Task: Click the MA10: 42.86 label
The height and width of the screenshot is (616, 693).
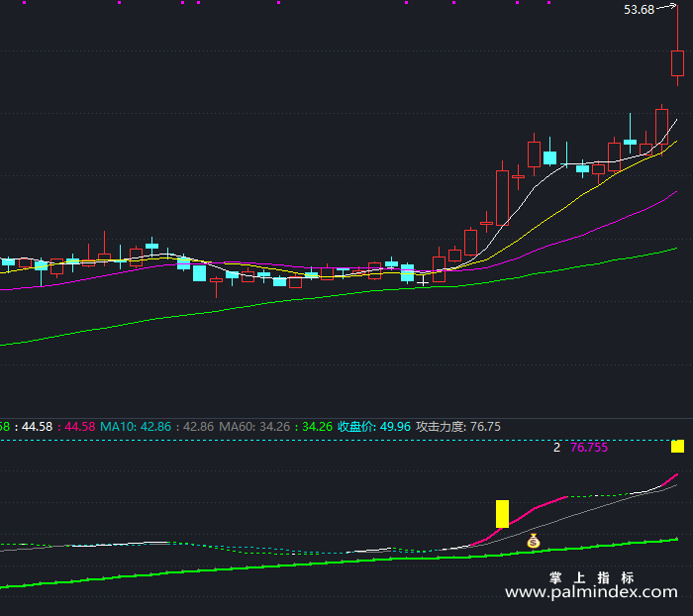Action: [x=136, y=427]
